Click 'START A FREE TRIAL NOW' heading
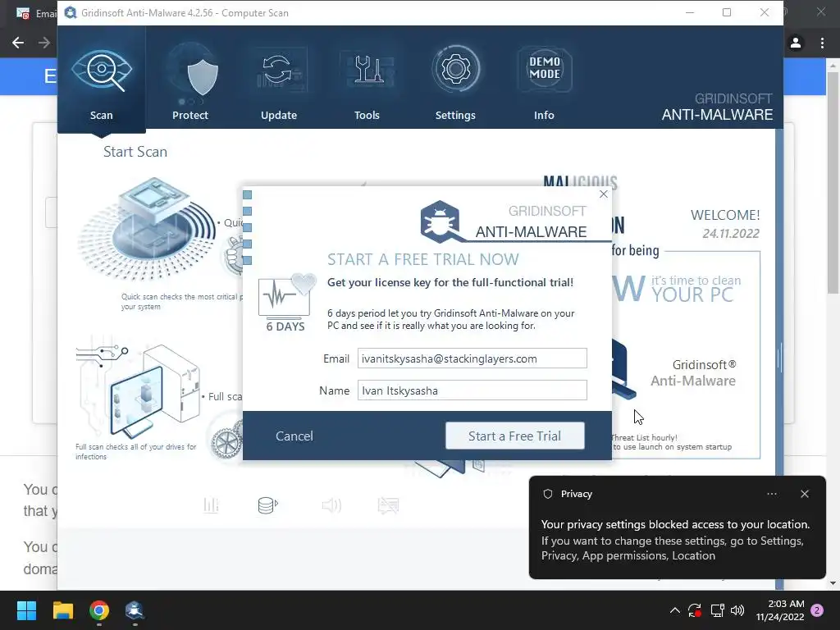 point(423,259)
